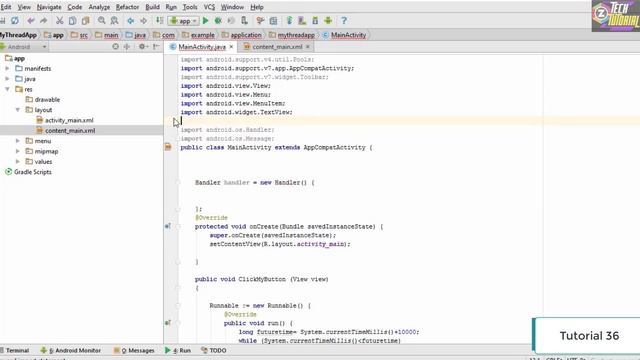Open the Edit menu

click(6, 7)
